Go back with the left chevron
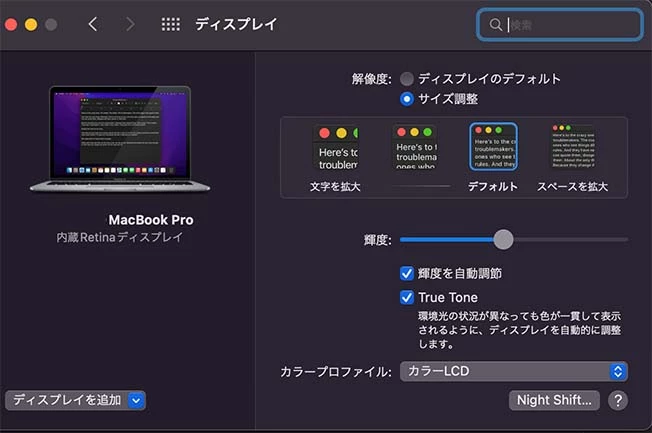Viewport: 652px width, 433px height. (93, 24)
